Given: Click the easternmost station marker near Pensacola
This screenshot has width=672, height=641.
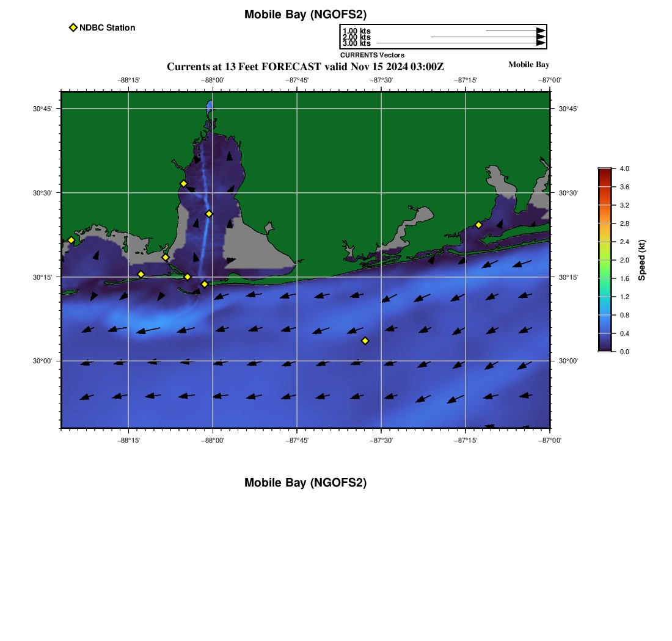Looking at the screenshot, I should click(x=478, y=225).
